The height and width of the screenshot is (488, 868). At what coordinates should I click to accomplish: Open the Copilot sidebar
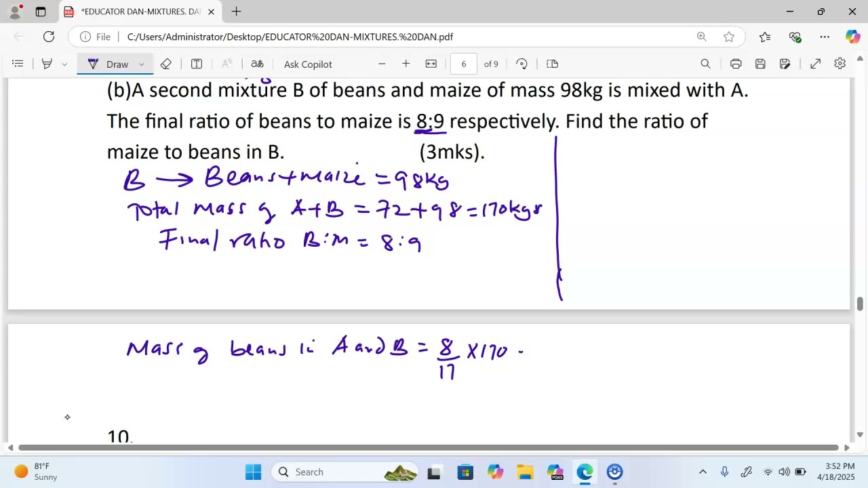coord(852,37)
